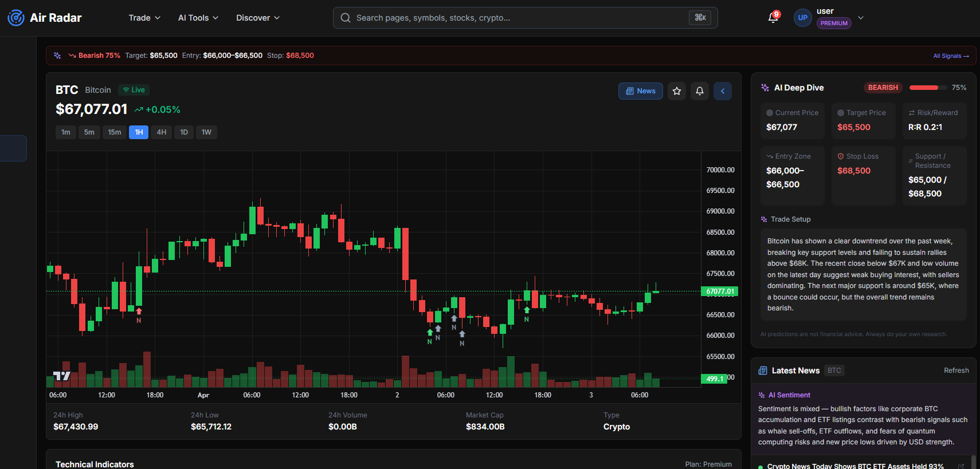Click the BEARISH badge in AI Deep Dive
The height and width of the screenshot is (469, 980).
pos(883,88)
